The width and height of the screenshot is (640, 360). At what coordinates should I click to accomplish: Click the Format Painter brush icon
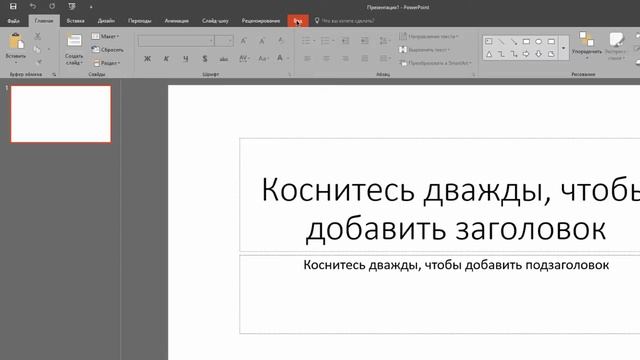(38, 62)
